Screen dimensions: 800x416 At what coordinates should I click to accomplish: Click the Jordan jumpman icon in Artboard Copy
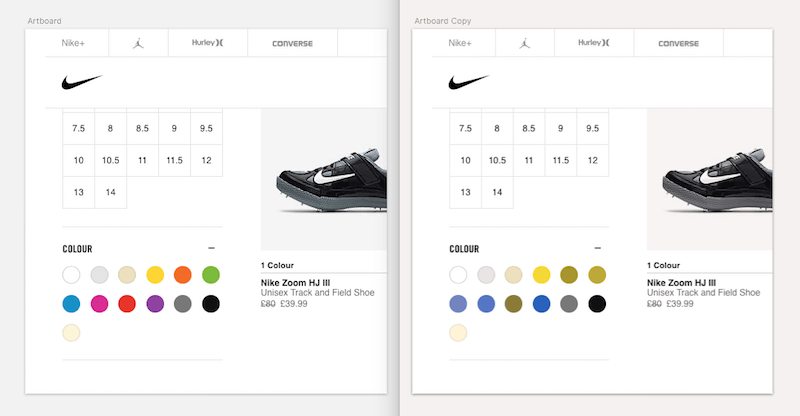(524, 43)
